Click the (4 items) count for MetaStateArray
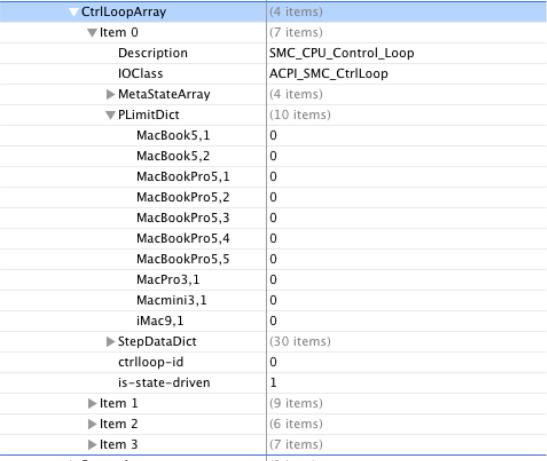Image resolution: width=547 pixels, height=461 pixels. click(x=296, y=94)
